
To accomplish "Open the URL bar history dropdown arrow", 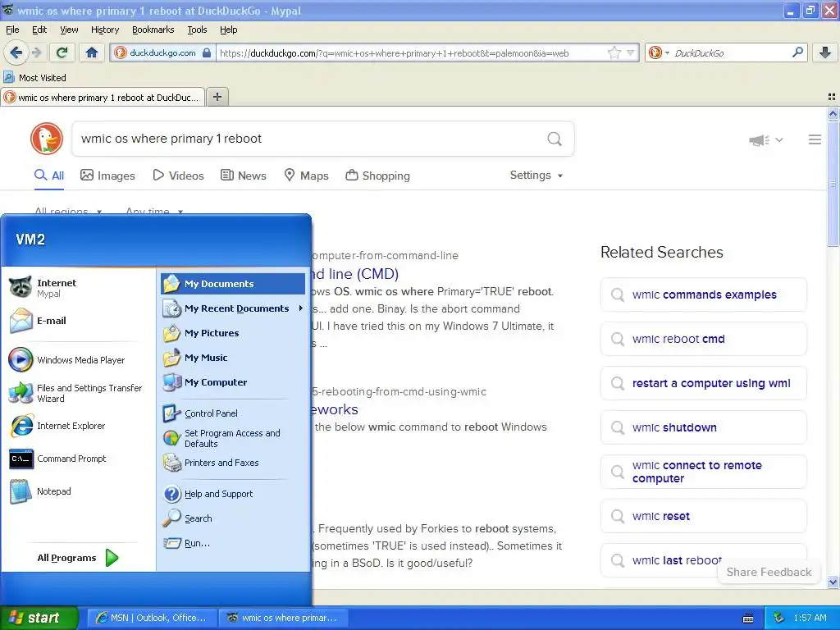I will [631, 52].
